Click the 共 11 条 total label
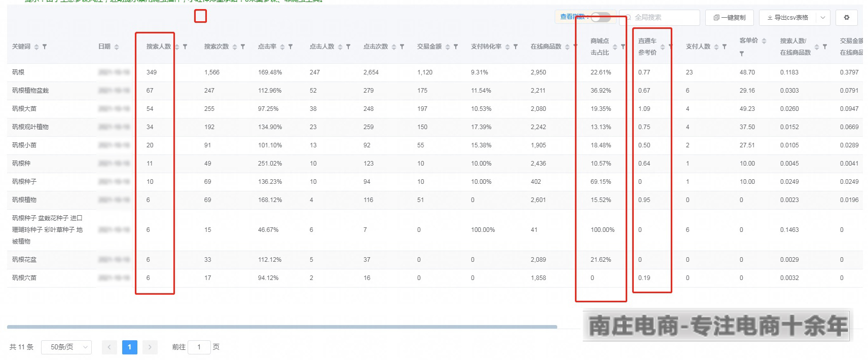 [x=21, y=347]
